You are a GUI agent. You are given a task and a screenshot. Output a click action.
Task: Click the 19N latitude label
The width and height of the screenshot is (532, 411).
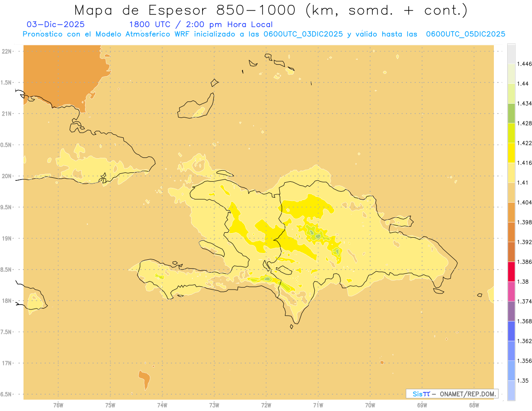[7, 239]
